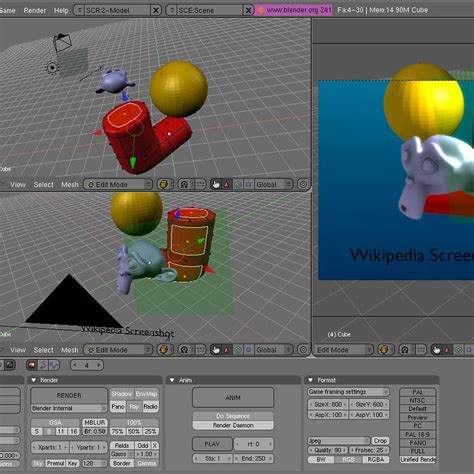Select the rotate circle manipulator in upper viewport

click(x=238, y=184)
